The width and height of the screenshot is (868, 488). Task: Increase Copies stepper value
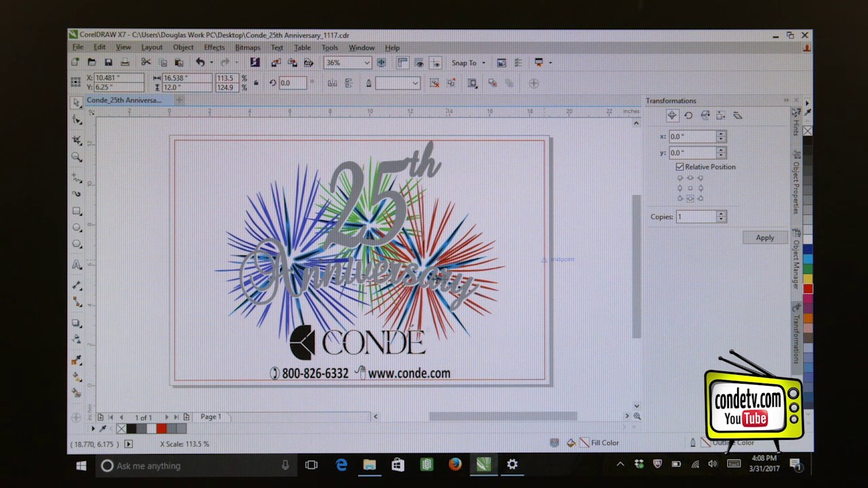(721, 214)
